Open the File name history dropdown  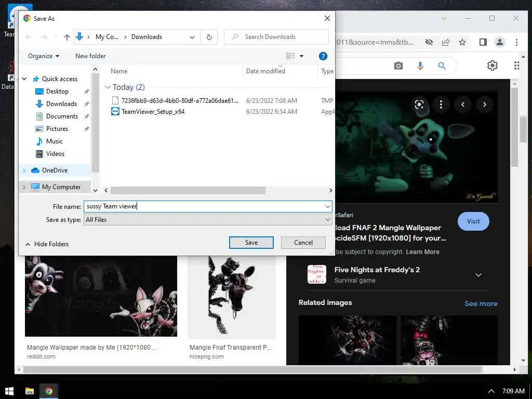[327, 206]
